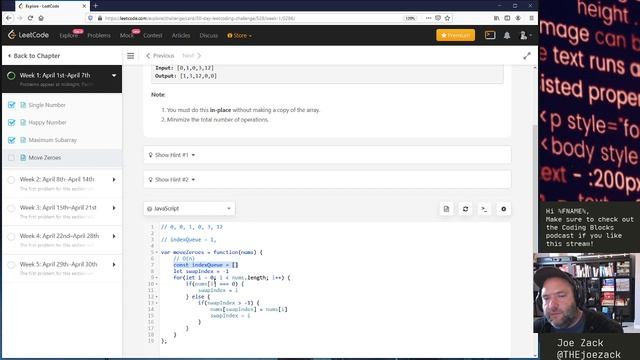Open the table of contents hamburger icon

pos(131,56)
